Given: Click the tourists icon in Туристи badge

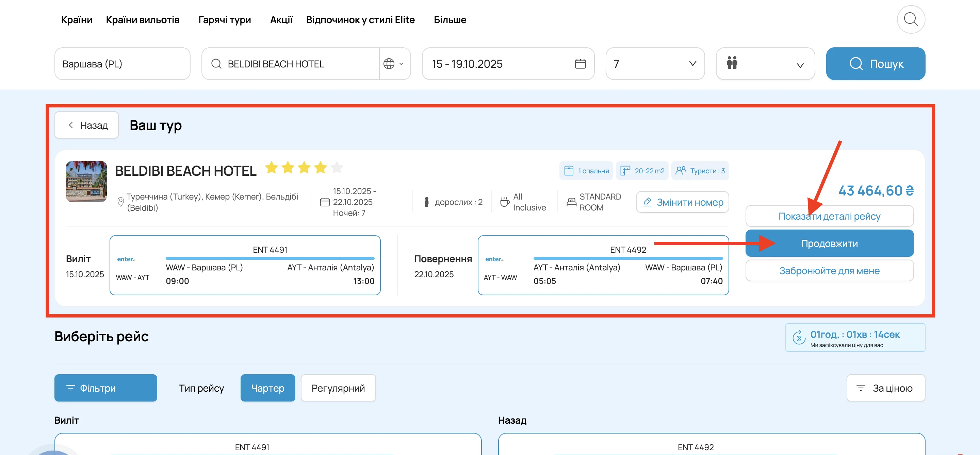Looking at the screenshot, I should pos(681,170).
